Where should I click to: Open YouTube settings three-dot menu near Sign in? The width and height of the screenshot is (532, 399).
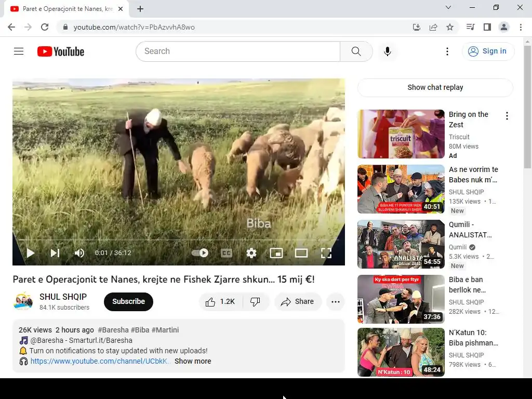point(447,51)
